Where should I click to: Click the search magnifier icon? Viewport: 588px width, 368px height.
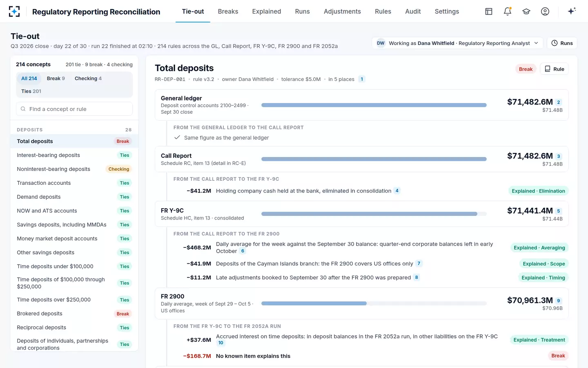[x=23, y=109]
